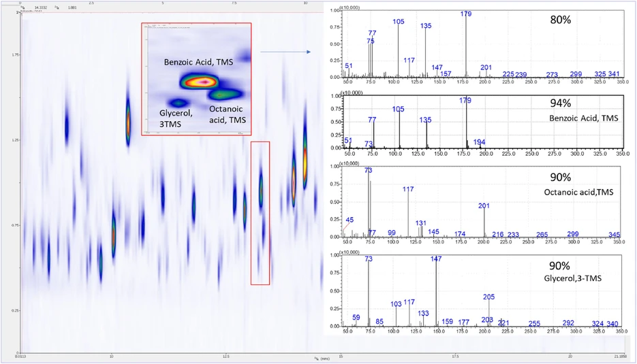Click peak label 105 in the 94% spectrum

click(x=398, y=109)
